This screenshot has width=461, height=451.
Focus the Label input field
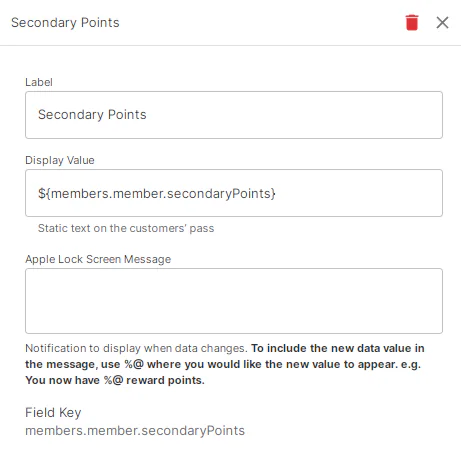[x=234, y=115]
